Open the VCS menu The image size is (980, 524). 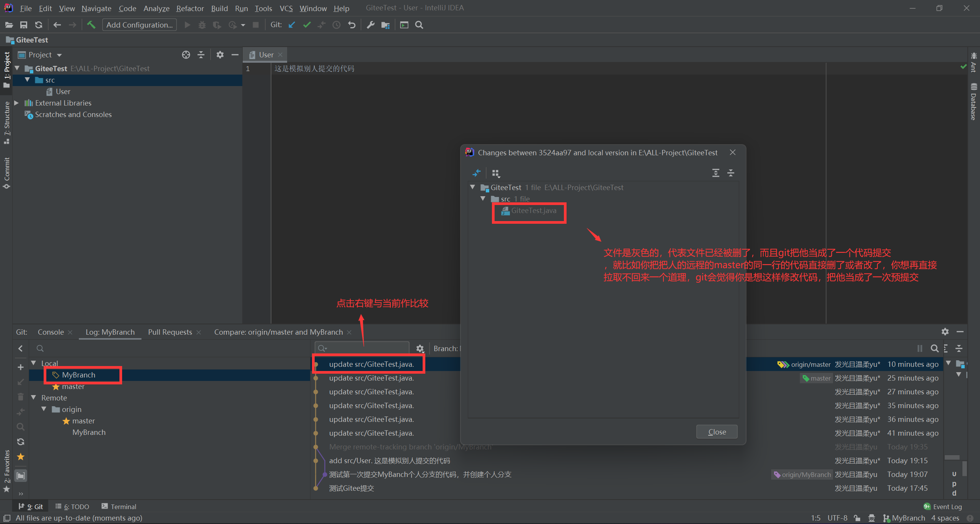tap(286, 8)
